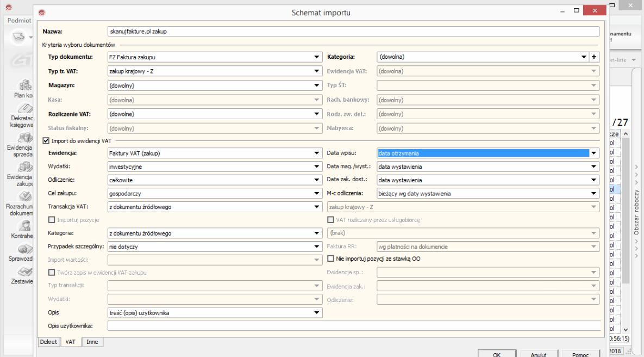The image size is (644, 357).
Task: Open the Plan kont module icon
Action: [24, 85]
